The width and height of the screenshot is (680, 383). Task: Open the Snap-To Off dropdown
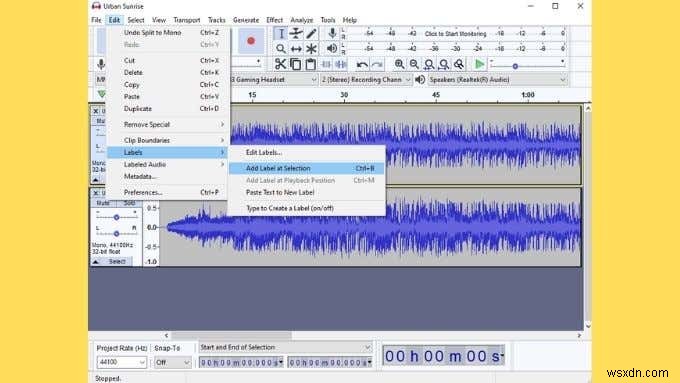[173, 362]
